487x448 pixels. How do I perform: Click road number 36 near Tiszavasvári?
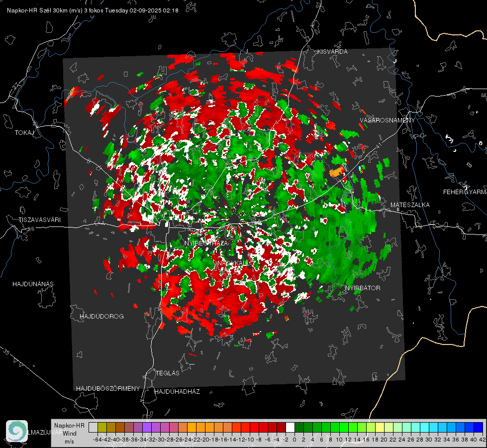(x=31, y=229)
